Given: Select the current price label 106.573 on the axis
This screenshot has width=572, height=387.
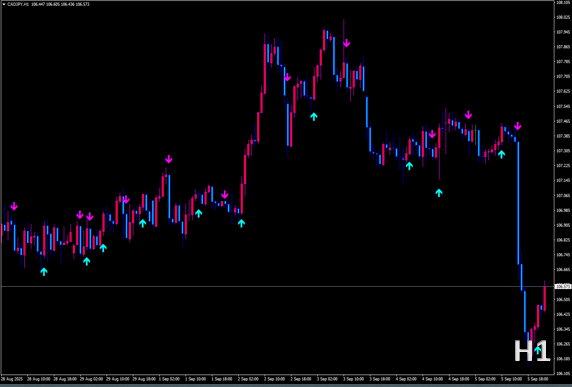Looking at the screenshot, I should 563,287.
